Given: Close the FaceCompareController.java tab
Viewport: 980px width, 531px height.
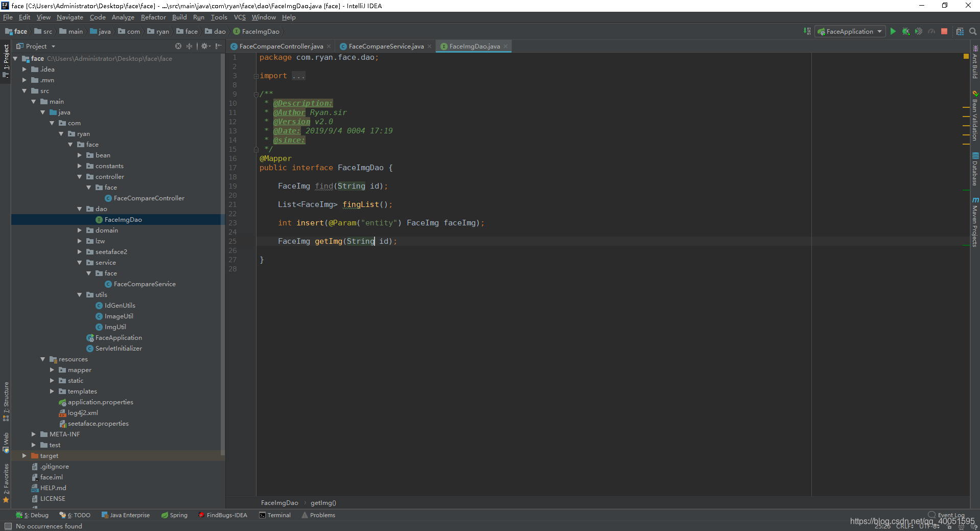Looking at the screenshot, I should (329, 47).
